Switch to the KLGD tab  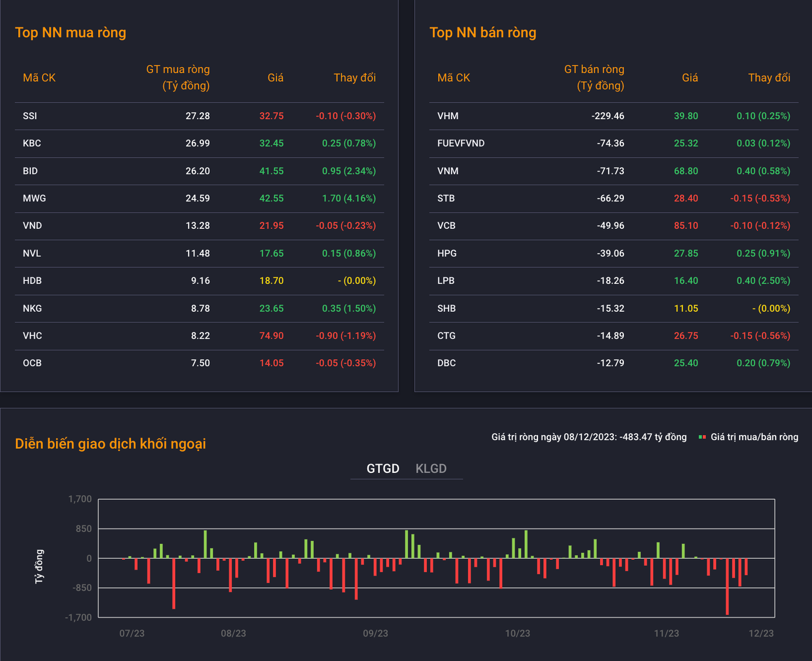(431, 469)
